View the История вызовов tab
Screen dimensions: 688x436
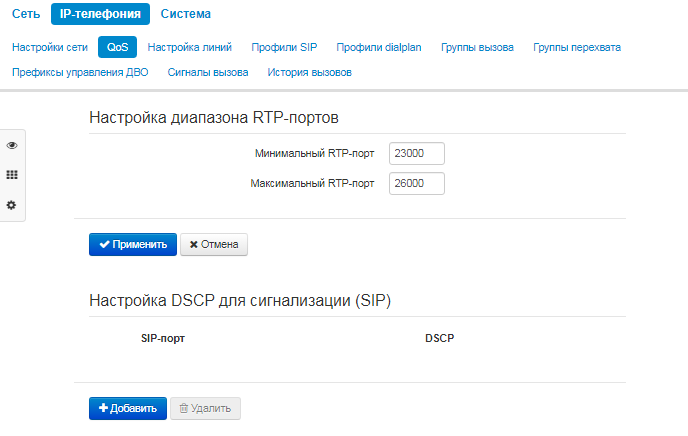309,73
